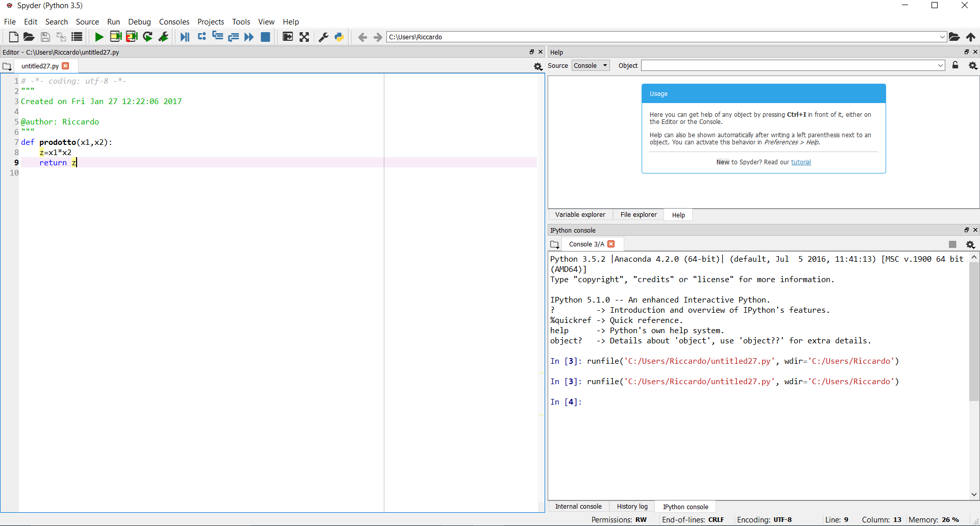
Task: Start debugging with the Debug file icon
Action: click(x=185, y=37)
